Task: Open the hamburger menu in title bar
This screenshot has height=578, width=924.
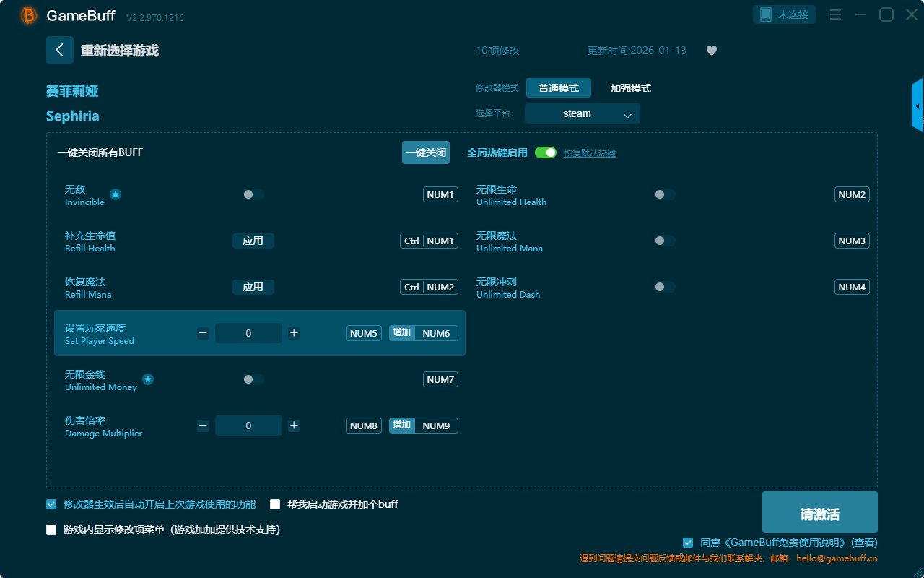Action: coord(835,14)
